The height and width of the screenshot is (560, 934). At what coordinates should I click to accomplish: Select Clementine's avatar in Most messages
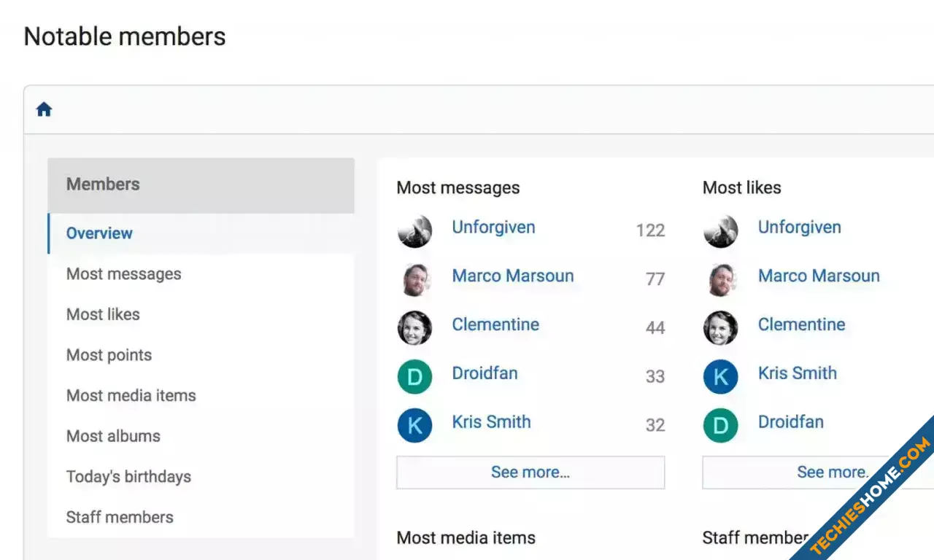click(414, 328)
